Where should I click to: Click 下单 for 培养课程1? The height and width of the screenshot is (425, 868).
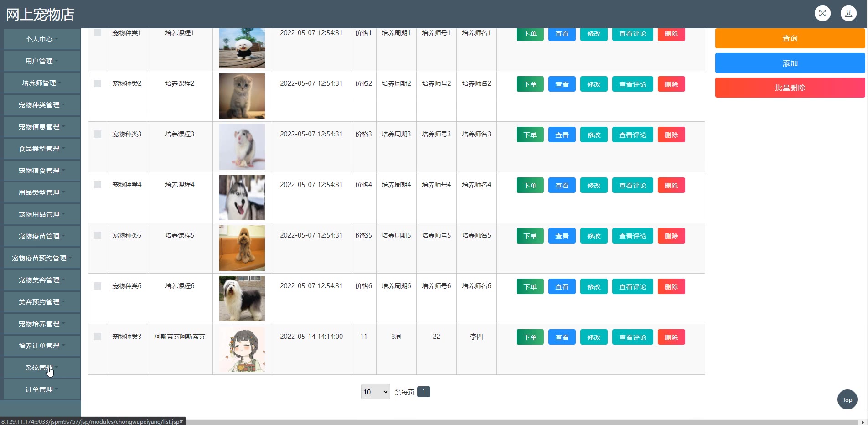[530, 34]
